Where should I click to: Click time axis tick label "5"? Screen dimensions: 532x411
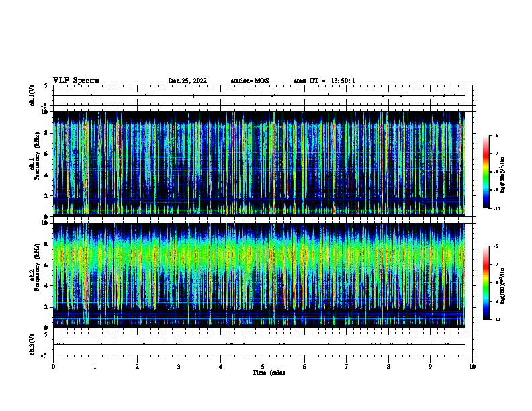pos(263,367)
